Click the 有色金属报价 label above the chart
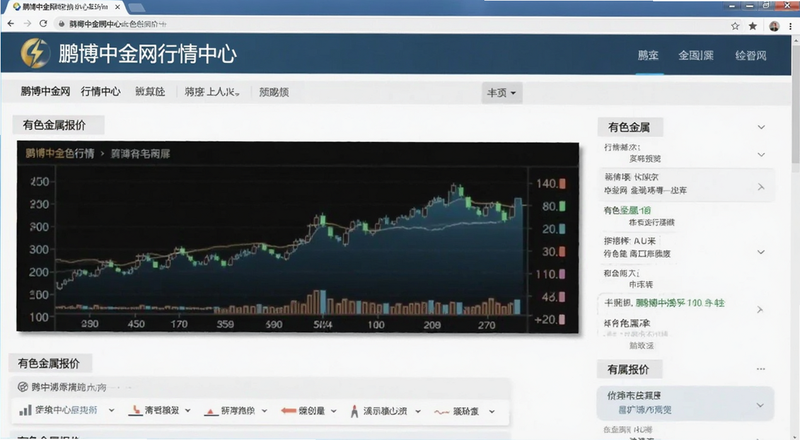Screen dimensions: 800x440 coord(55,125)
